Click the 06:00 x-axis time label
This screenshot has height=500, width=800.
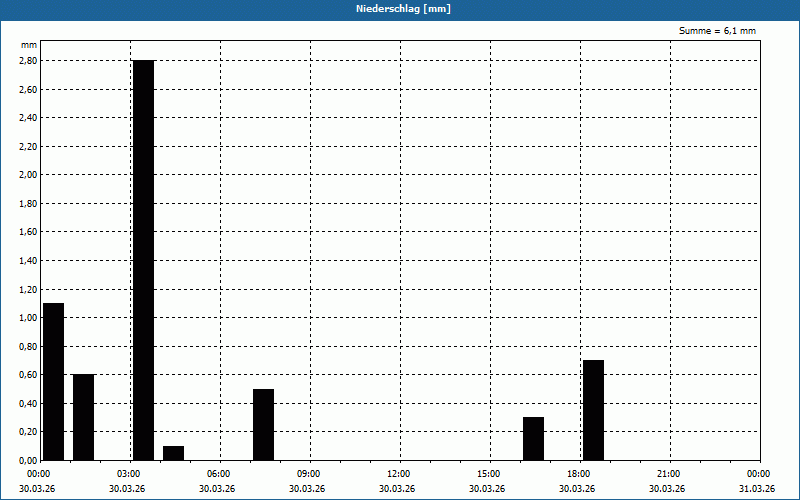[x=220, y=474]
